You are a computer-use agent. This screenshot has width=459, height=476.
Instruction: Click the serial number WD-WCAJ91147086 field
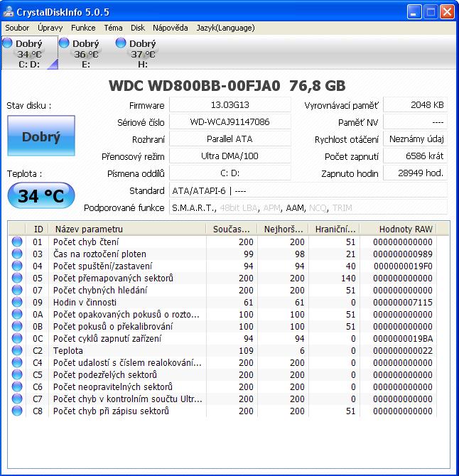[229, 122]
